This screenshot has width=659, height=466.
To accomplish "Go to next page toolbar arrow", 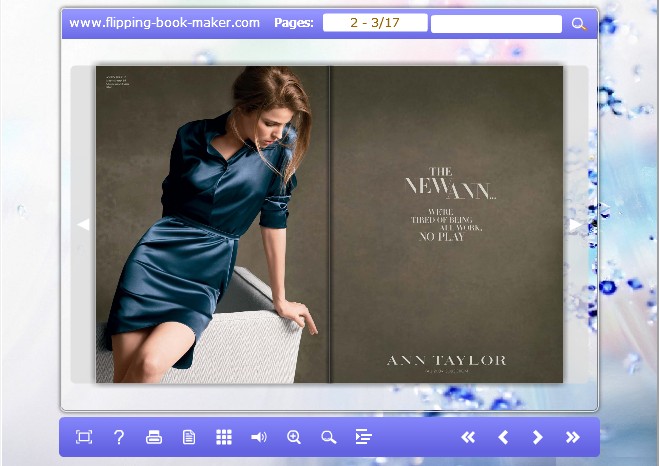I will [x=538, y=437].
